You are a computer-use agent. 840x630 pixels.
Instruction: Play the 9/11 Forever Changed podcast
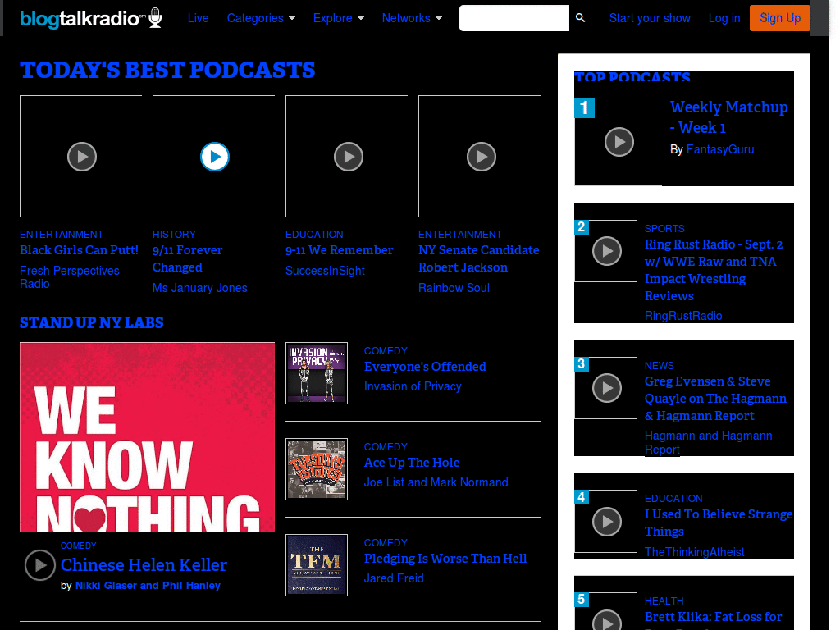point(215,157)
